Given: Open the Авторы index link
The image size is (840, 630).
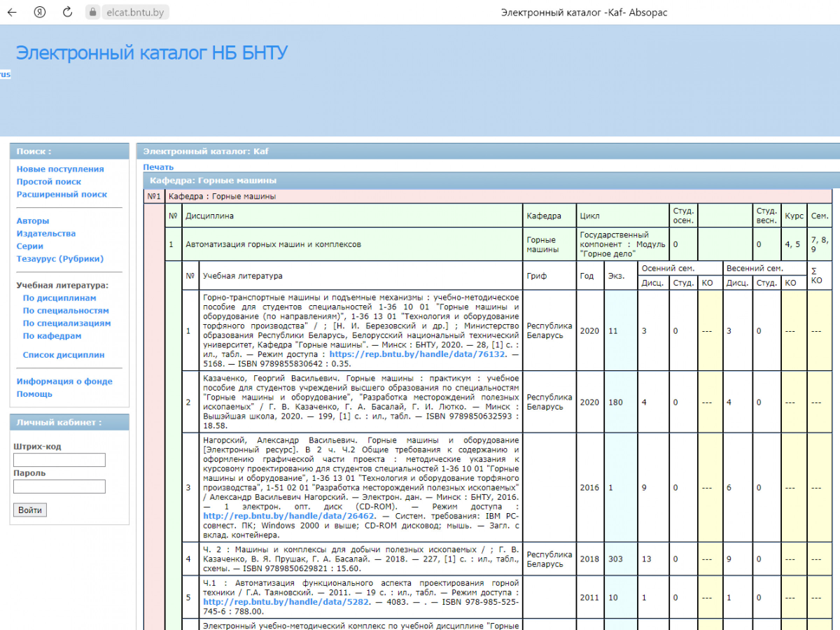Looking at the screenshot, I should coord(33,220).
